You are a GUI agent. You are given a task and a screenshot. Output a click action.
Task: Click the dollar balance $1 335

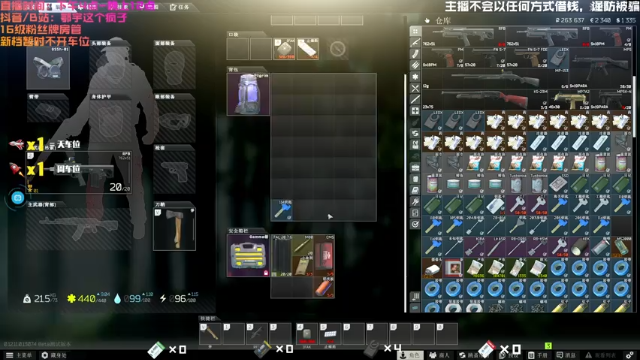click(625, 20)
